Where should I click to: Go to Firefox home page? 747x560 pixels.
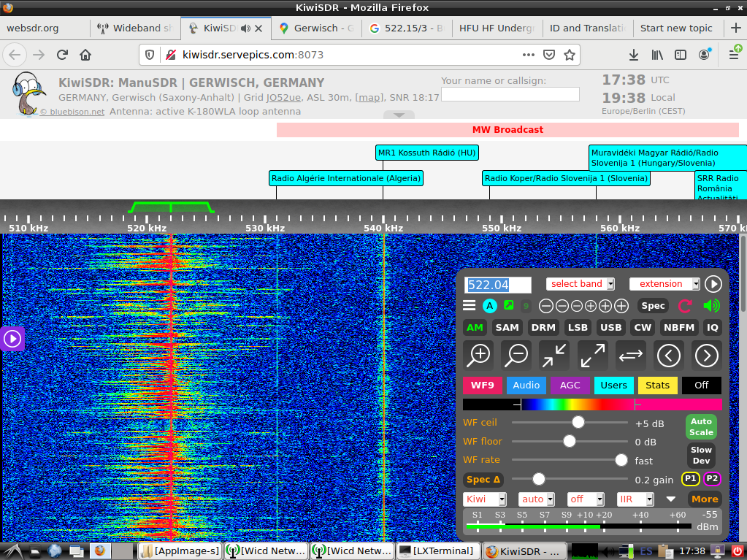[x=85, y=55]
